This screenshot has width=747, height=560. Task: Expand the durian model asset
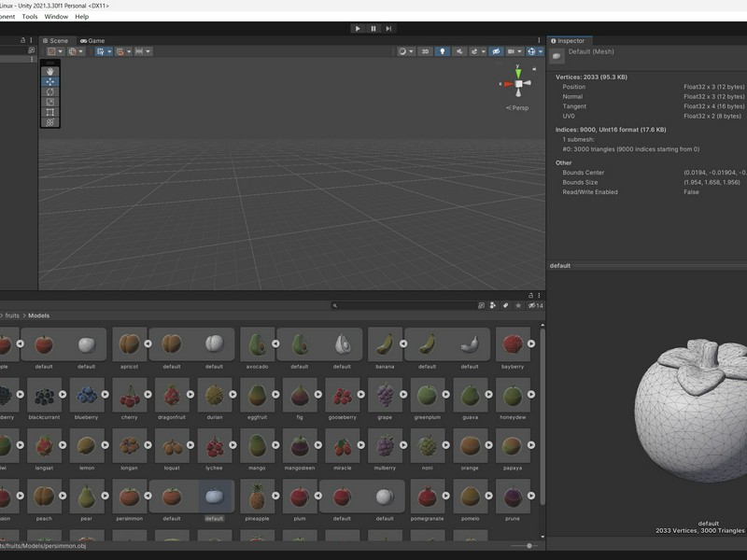pyautogui.click(x=233, y=394)
